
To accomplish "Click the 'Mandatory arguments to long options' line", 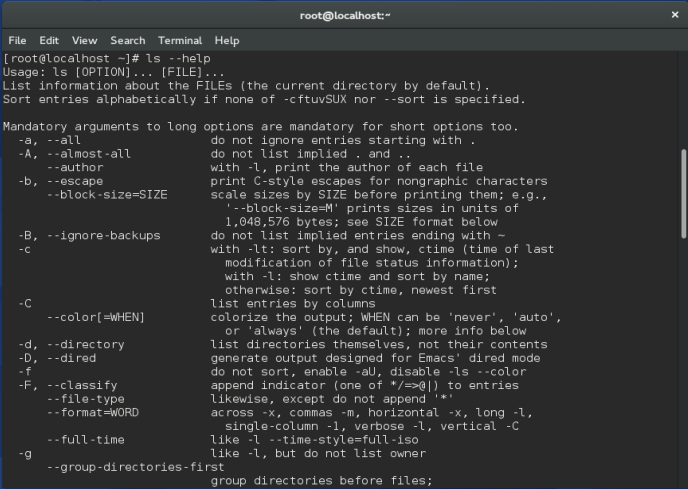I will [261, 126].
